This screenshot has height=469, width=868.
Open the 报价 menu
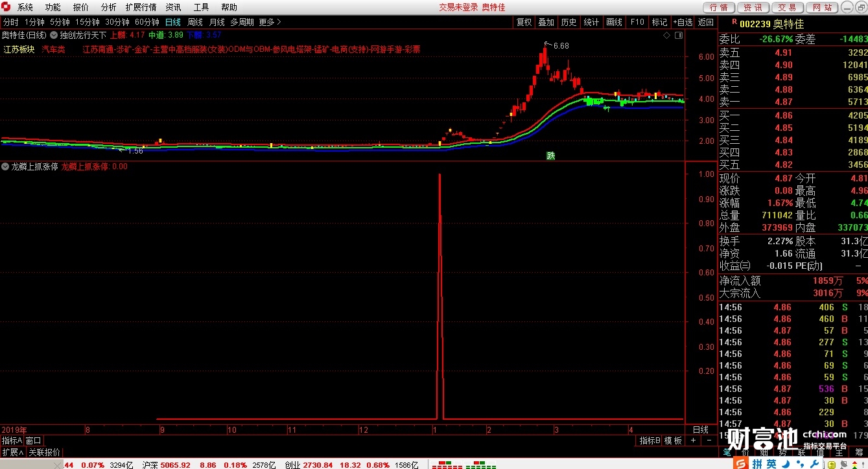click(x=81, y=7)
